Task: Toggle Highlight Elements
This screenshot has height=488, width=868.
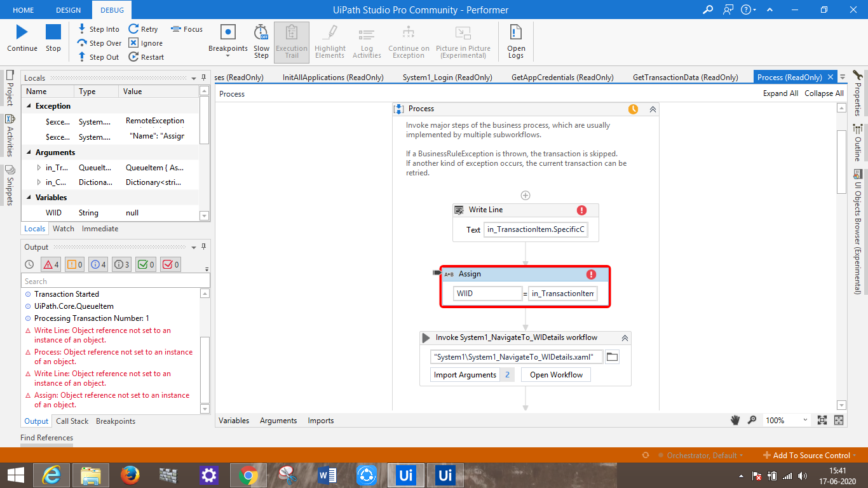Action: click(x=330, y=41)
